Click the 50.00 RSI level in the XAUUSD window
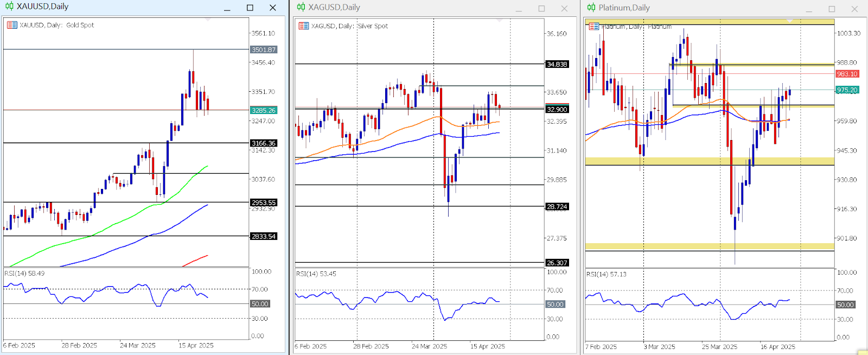The height and width of the screenshot is (355, 868). coord(260,304)
